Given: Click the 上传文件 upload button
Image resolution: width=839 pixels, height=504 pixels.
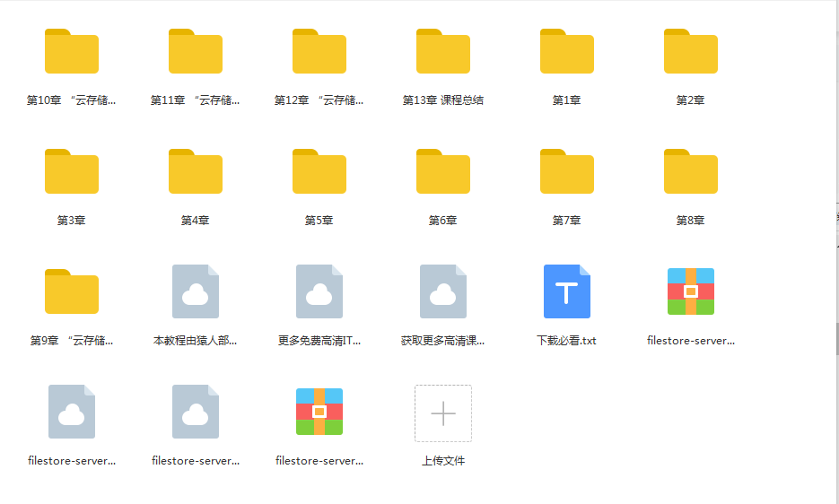Looking at the screenshot, I should coord(443,413).
